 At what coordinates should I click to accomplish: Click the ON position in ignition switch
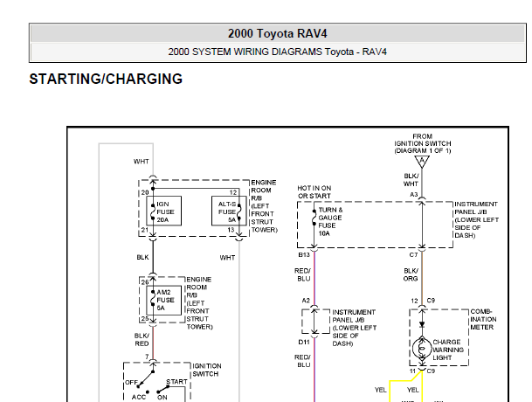pos(162,397)
